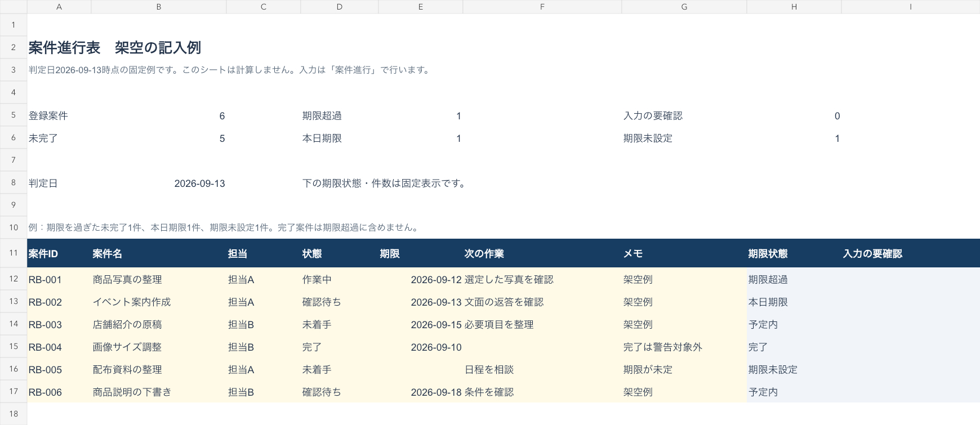Click the title cell 案件進行表 架空の記入例
Image resolution: width=980 pixels, height=425 pixels.
coord(114,48)
